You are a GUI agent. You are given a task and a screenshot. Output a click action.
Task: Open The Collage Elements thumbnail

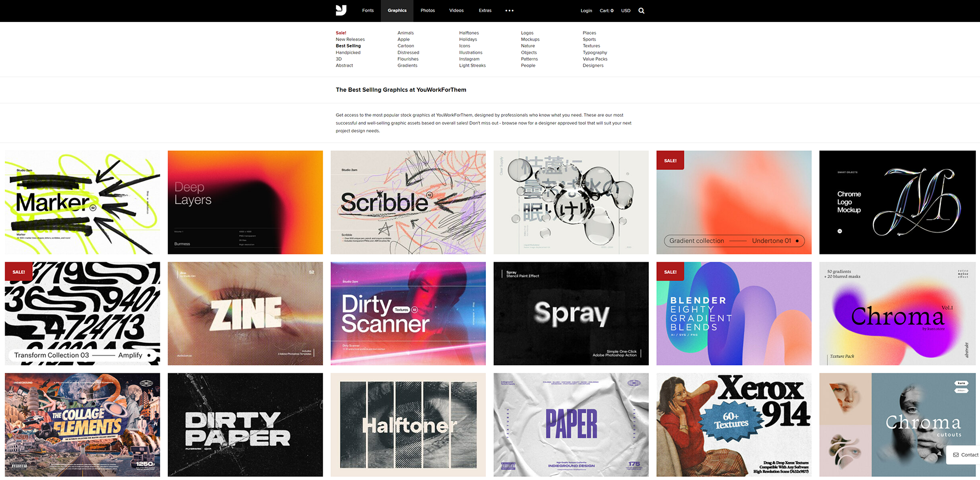coord(82,425)
